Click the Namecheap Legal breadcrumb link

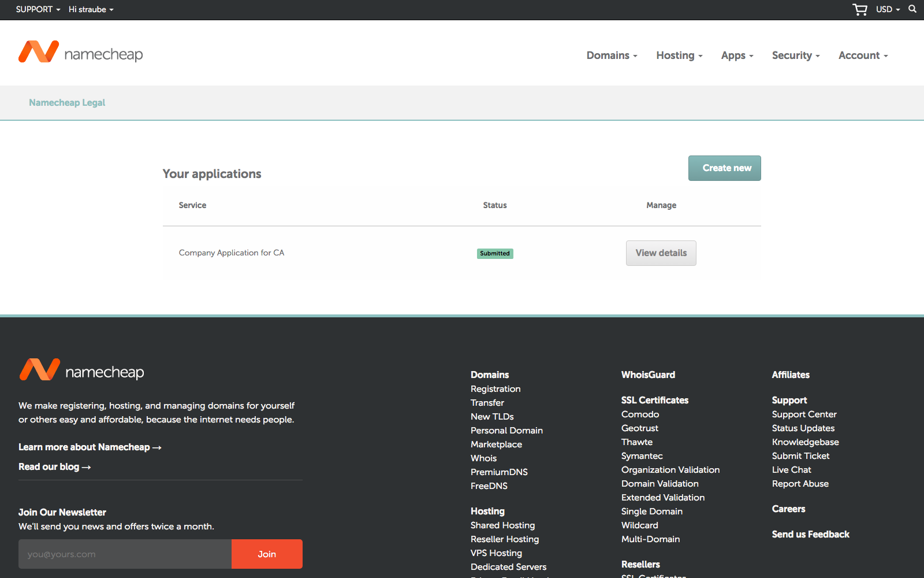67,102
